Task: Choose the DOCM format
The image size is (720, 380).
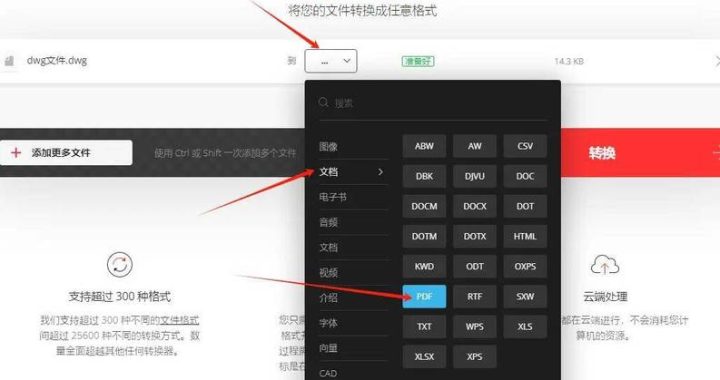Action: (424, 207)
